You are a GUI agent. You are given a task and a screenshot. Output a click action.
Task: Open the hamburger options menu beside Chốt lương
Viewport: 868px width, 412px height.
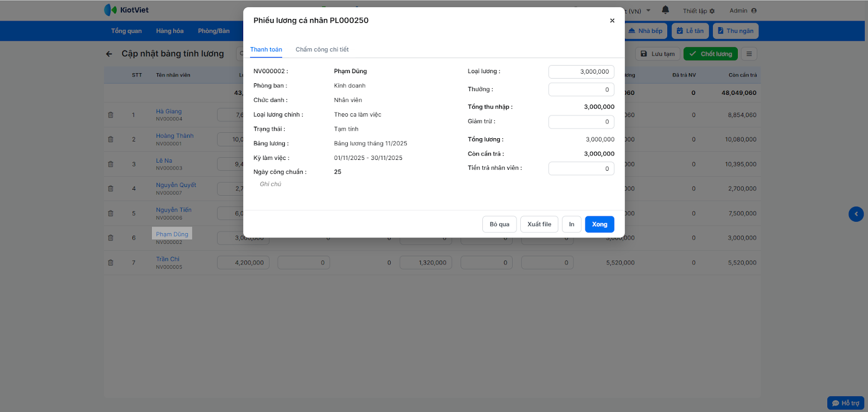[749, 54]
